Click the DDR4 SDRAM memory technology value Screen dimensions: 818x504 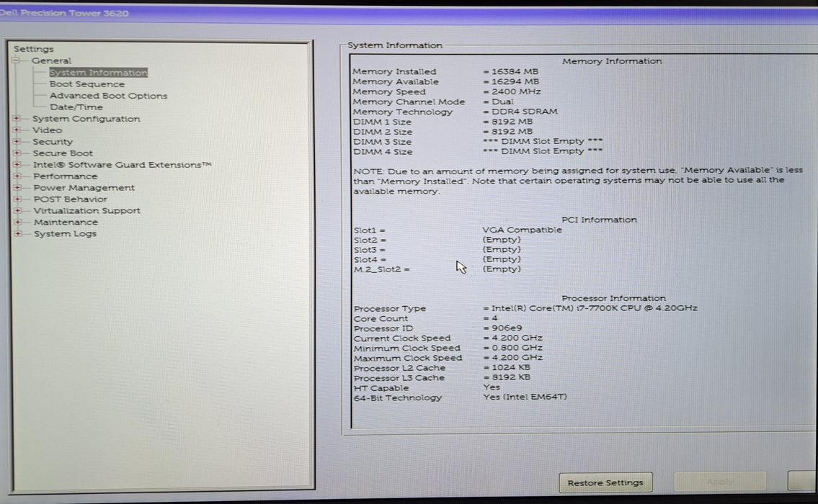[520, 112]
